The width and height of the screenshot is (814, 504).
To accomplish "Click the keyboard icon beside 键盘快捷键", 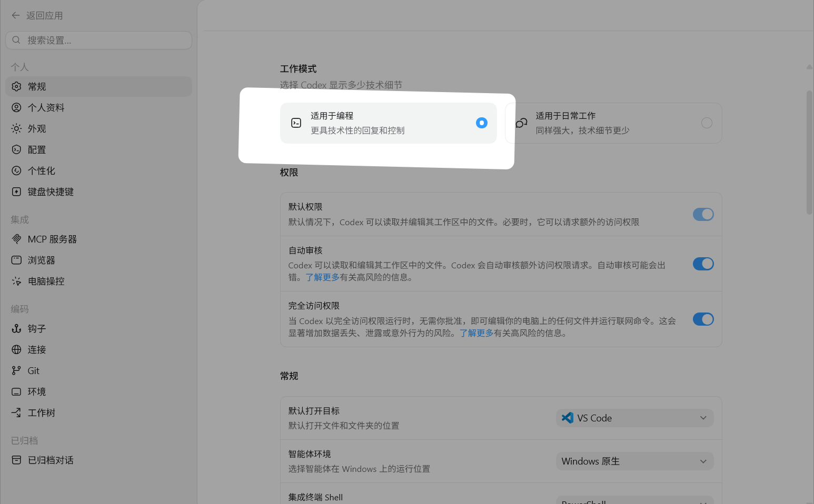I will click(16, 191).
